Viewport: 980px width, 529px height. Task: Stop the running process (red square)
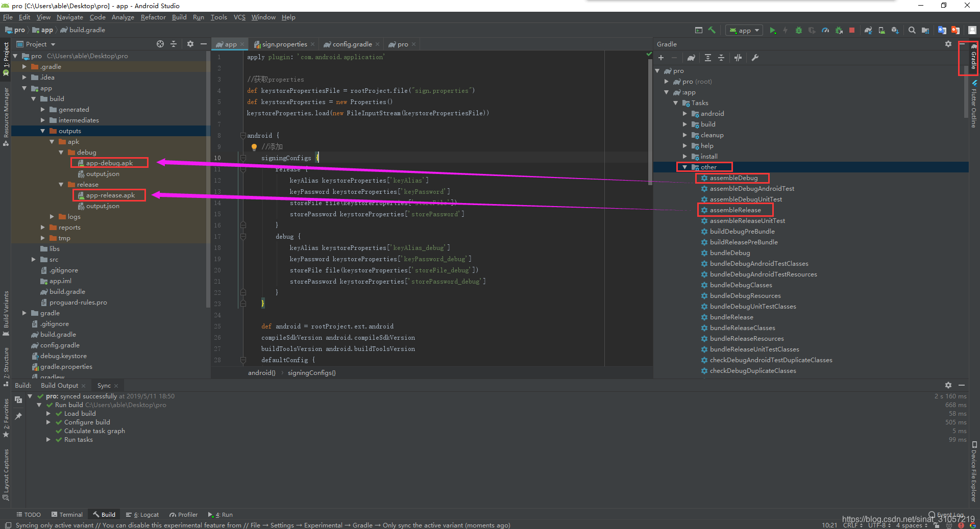point(852,31)
